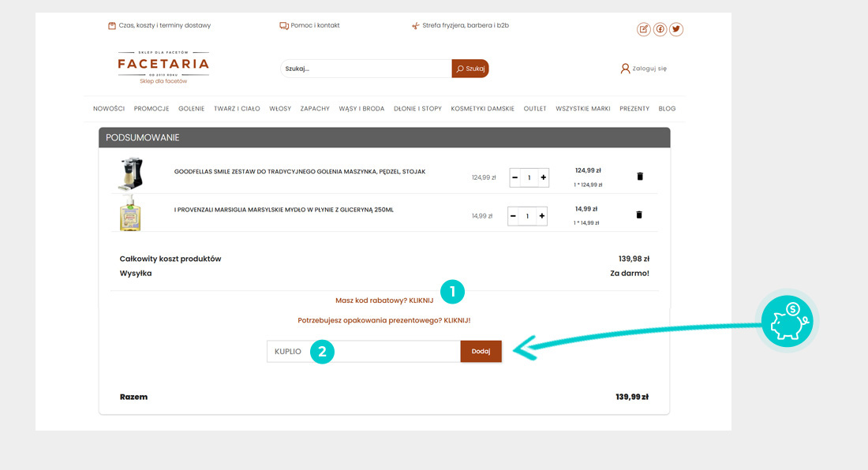Open the ZAPACHY menu category

click(x=315, y=109)
